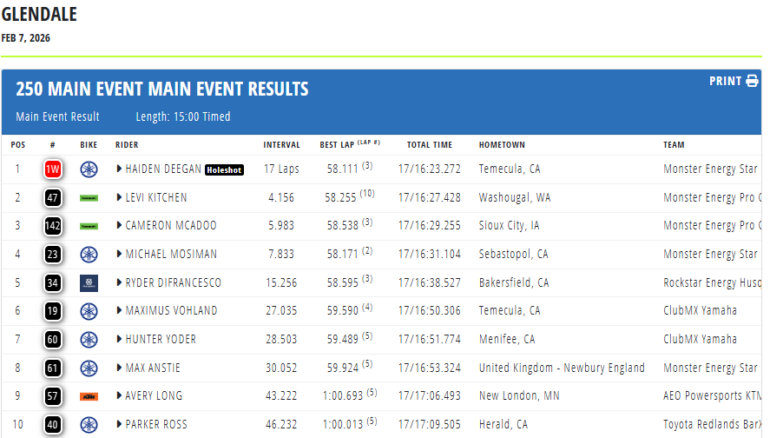Image resolution: width=770 pixels, height=438 pixels.
Task: Click Haiden Deegan's 1W number badge
Action: (53, 169)
